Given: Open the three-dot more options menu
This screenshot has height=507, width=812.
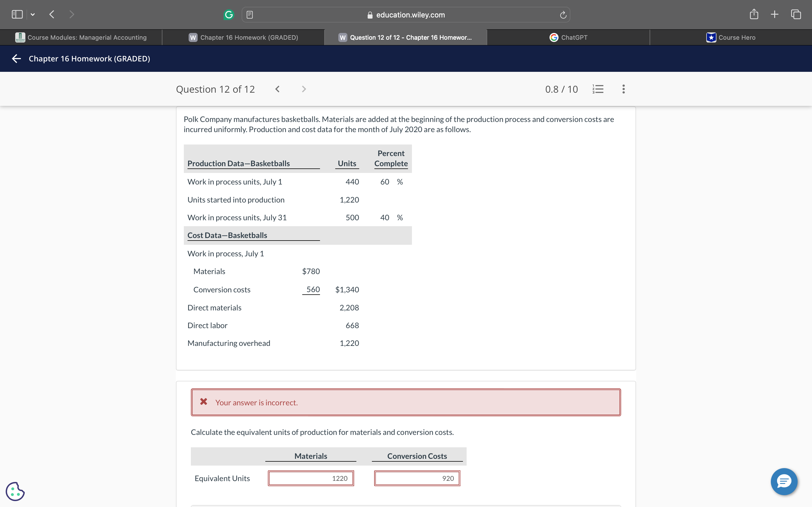Looking at the screenshot, I should tap(623, 89).
